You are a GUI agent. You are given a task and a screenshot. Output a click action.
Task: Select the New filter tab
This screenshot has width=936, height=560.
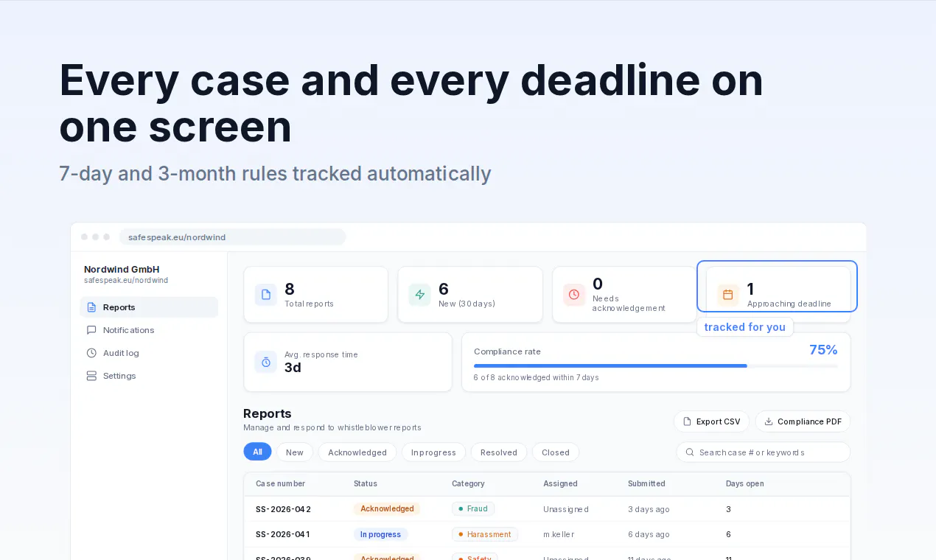click(x=295, y=452)
